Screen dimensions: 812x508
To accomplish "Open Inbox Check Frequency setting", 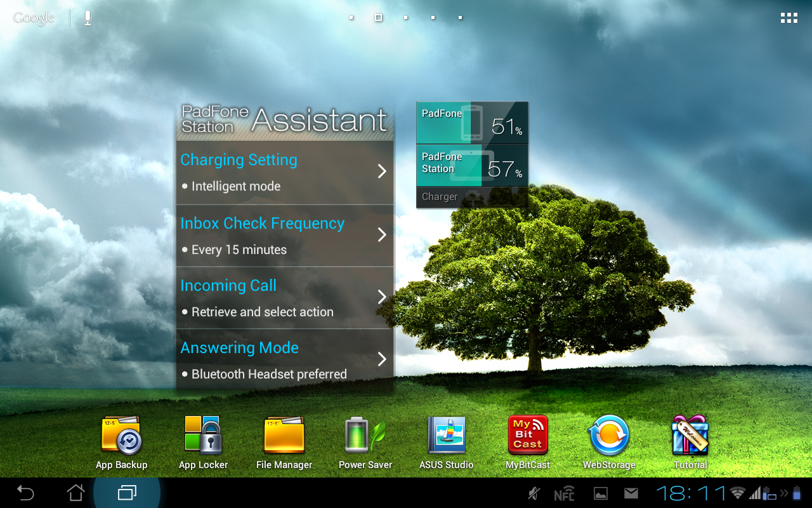I will point(285,236).
